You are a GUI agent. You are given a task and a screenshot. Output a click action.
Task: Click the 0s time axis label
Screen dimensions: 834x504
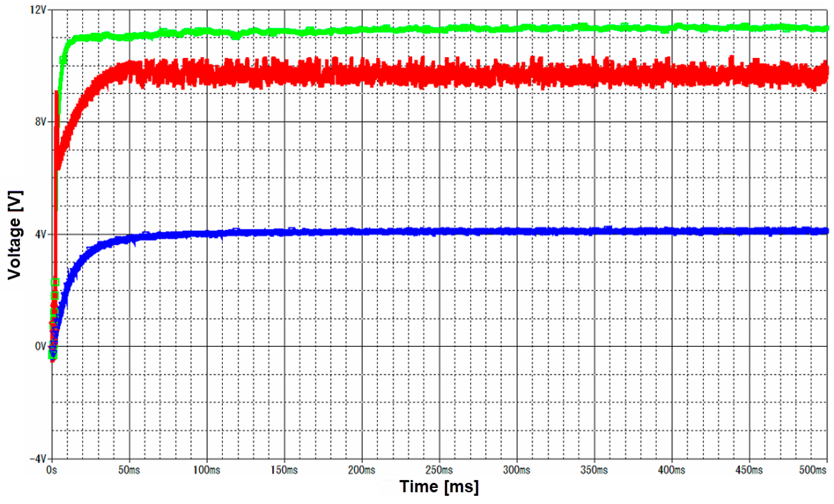pyautogui.click(x=52, y=470)
